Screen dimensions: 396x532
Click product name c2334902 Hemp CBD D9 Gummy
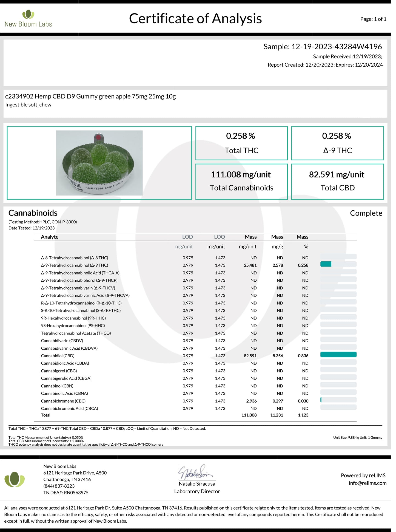point(90,97)
